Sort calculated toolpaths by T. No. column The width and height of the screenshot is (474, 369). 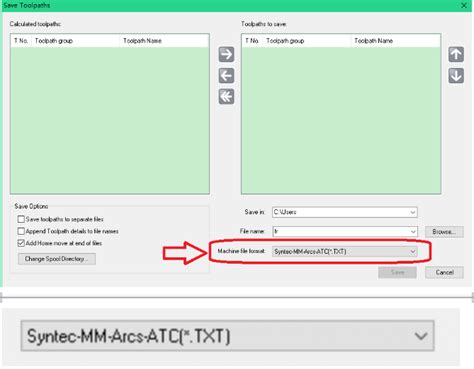coord(21,41)
